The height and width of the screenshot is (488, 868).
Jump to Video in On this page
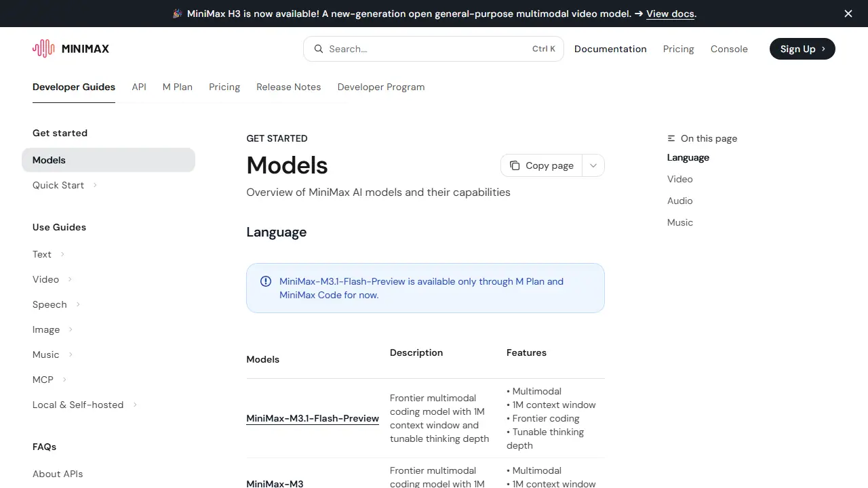click(680, 179)
